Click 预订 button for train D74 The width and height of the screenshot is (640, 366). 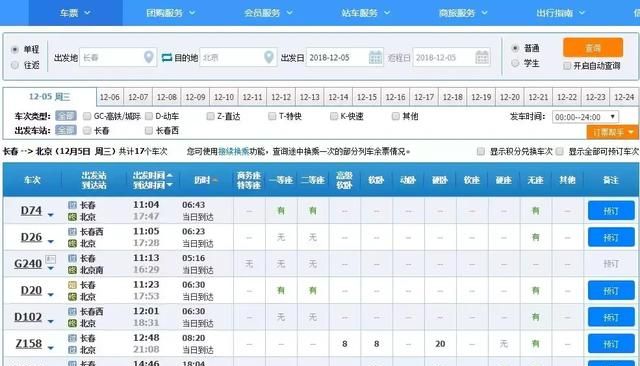611,211
